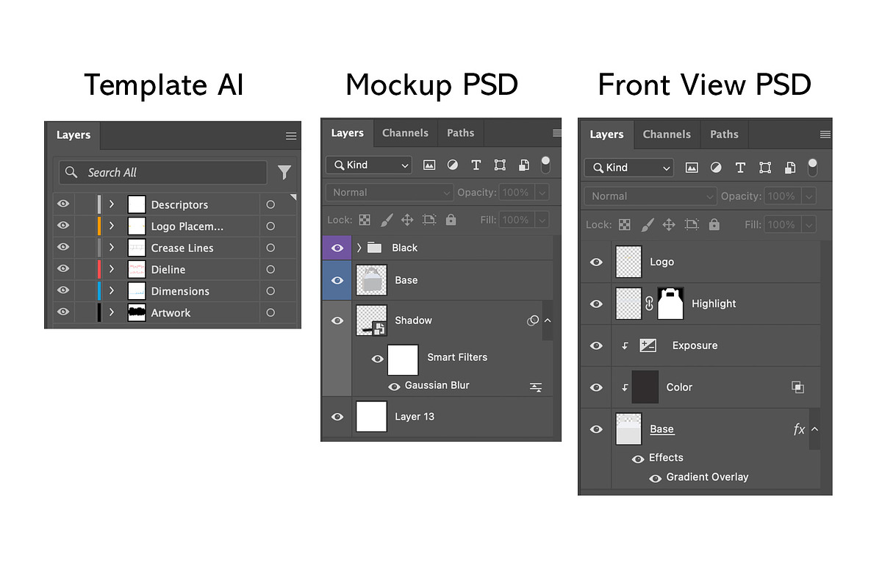Image resolution: width=882 pixels, height=588 pixels.
Task: Click smart object filter in Mockup PSD
Action: point(523,165)
